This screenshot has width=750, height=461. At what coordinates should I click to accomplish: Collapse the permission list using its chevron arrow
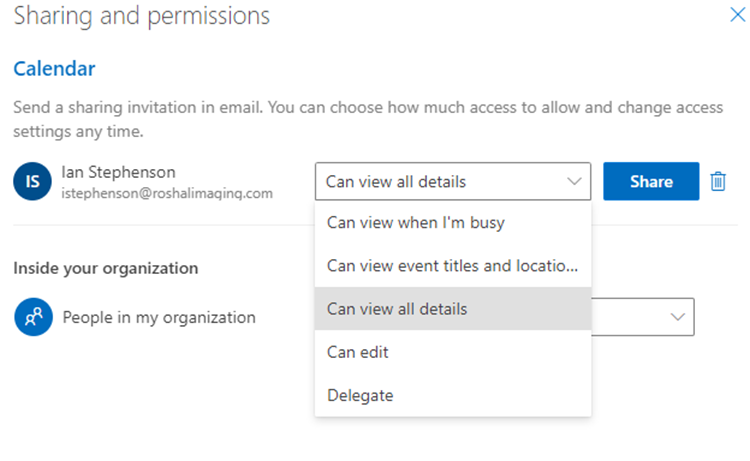pyautogui.click(x=574, y=181)
